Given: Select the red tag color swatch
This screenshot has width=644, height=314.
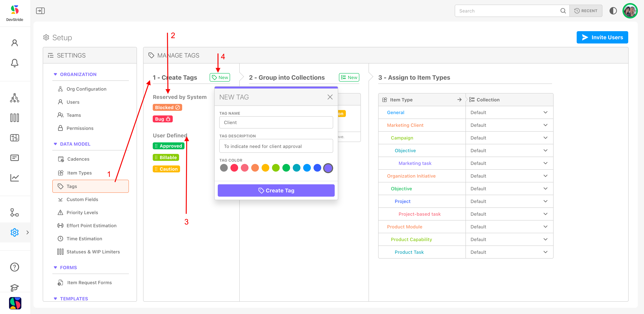Looking at the screenshot, I should 234,168.
